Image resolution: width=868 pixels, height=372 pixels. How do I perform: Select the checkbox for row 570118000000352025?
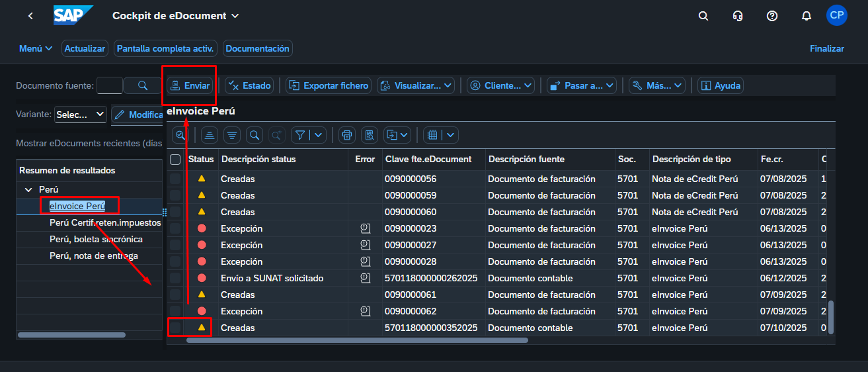tap(175, 328)
